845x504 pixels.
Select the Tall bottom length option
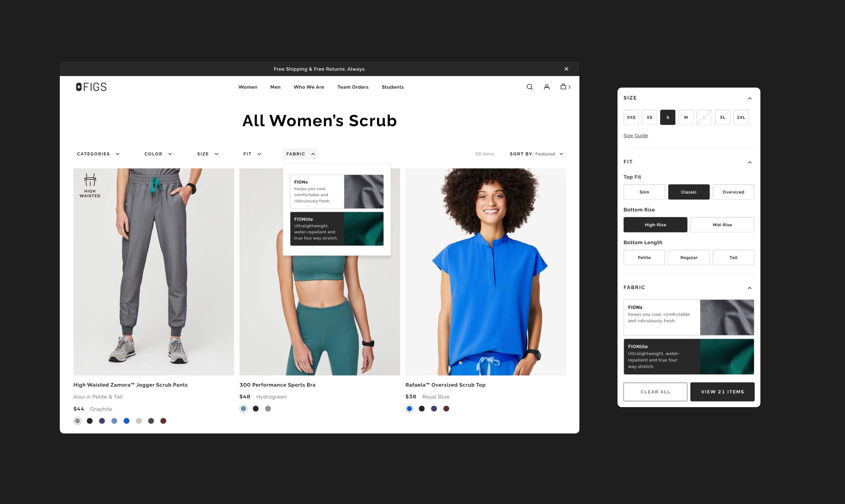click(x=733, y=257)
